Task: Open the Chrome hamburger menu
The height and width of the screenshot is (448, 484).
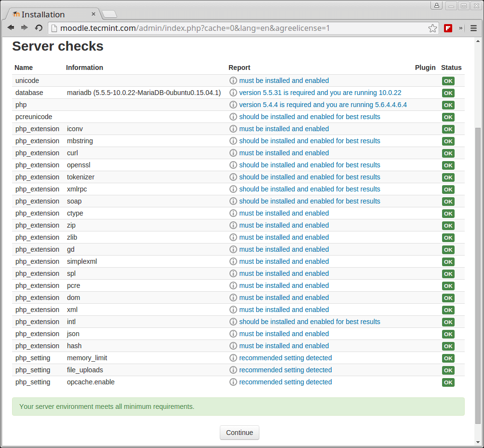Action: (x=473, y=28)
